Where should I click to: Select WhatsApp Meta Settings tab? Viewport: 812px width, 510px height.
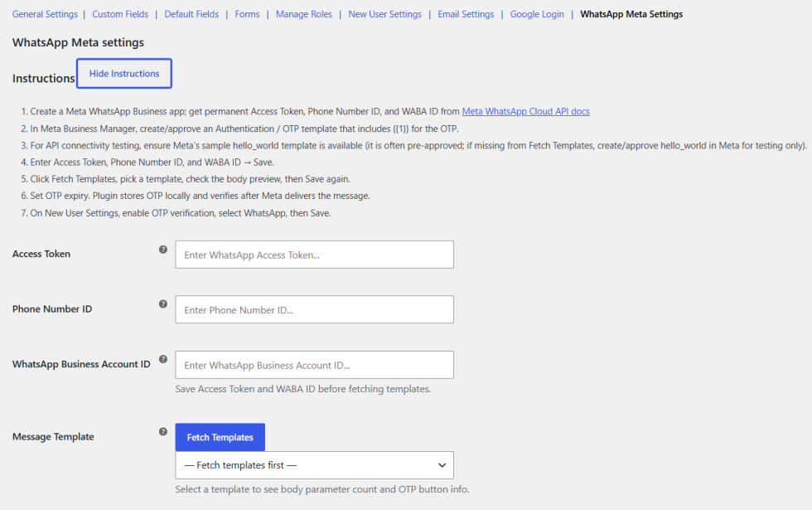point(631,14)
